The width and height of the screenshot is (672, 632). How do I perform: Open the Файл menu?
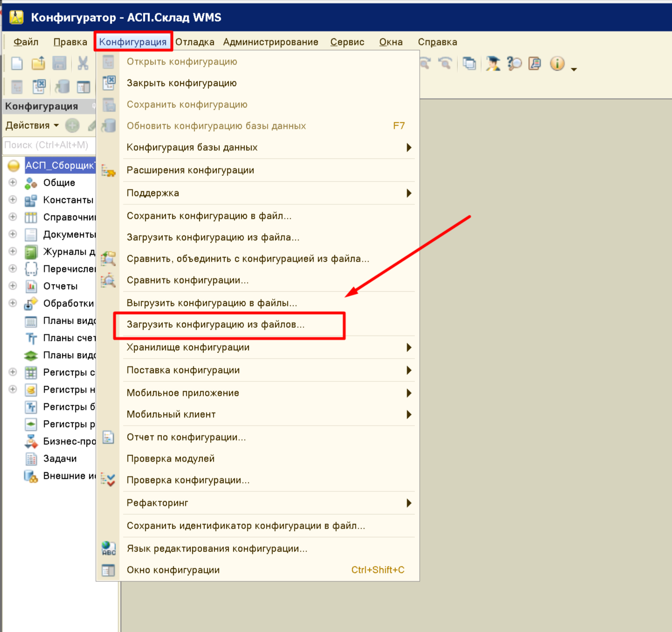[x=26, y=42]
